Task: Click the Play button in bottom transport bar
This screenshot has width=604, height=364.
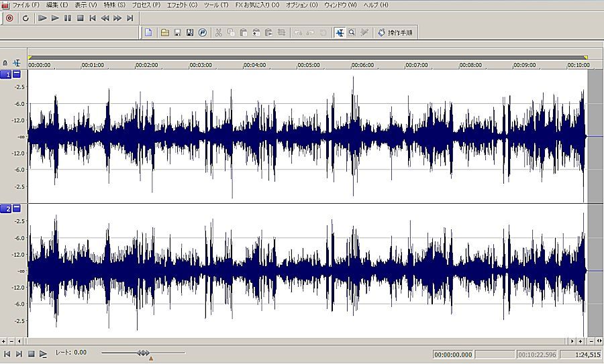Action: pos(43,354)
